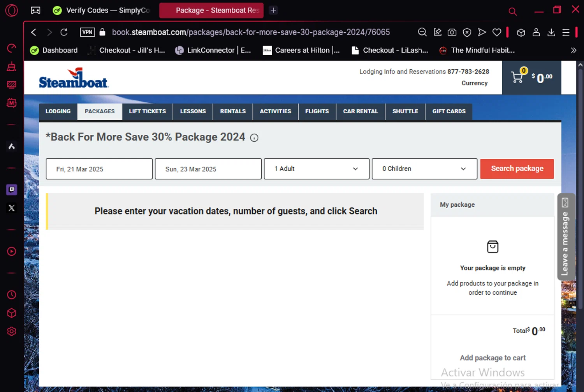
Task: Open the profile account icon
Action: (536, 32)
